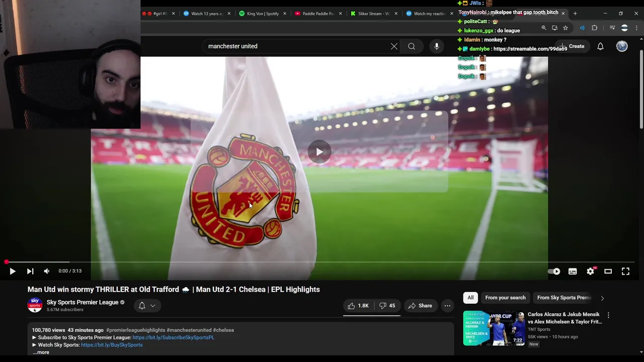
Task: Open account avatar menu
Action: pyautogui.click(x=622, y=46)
